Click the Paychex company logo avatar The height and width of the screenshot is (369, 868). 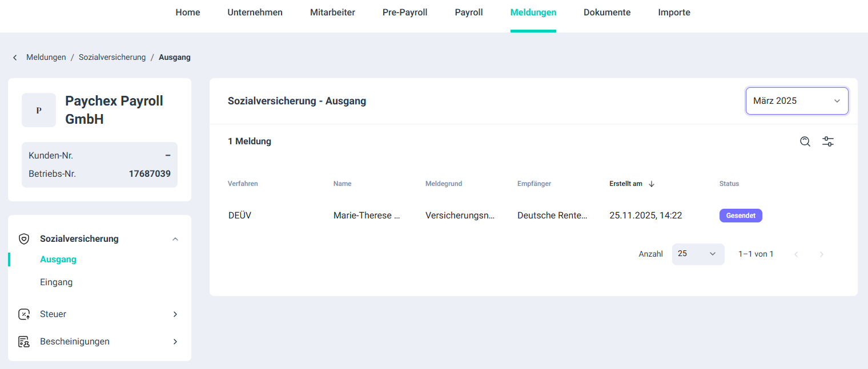click(39, 110)
